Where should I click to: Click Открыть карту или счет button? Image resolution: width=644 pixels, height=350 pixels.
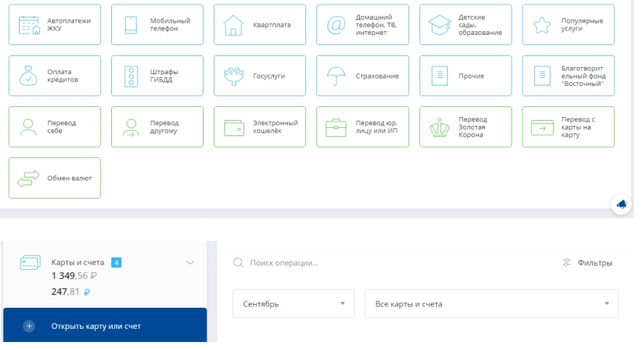click(x=105, y=326)
